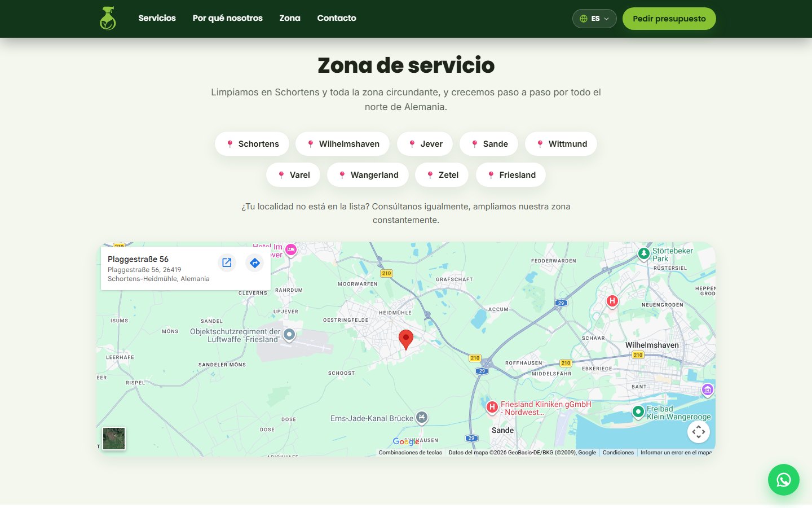Switch to satellite view thumbnail
This screenshot has height=508, width=812.
(x=114, y=439)
